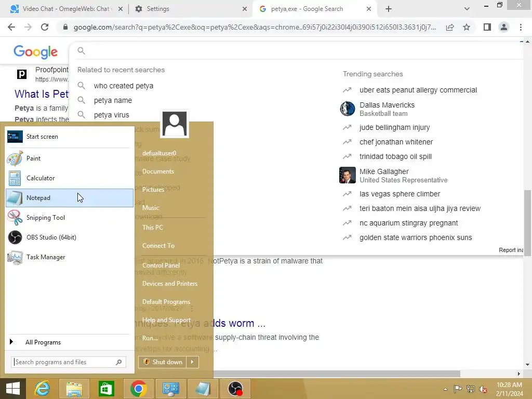Open Chrome's tab search dropdown arrow
Screen dimensions: 532x399
tap(467, 9)
